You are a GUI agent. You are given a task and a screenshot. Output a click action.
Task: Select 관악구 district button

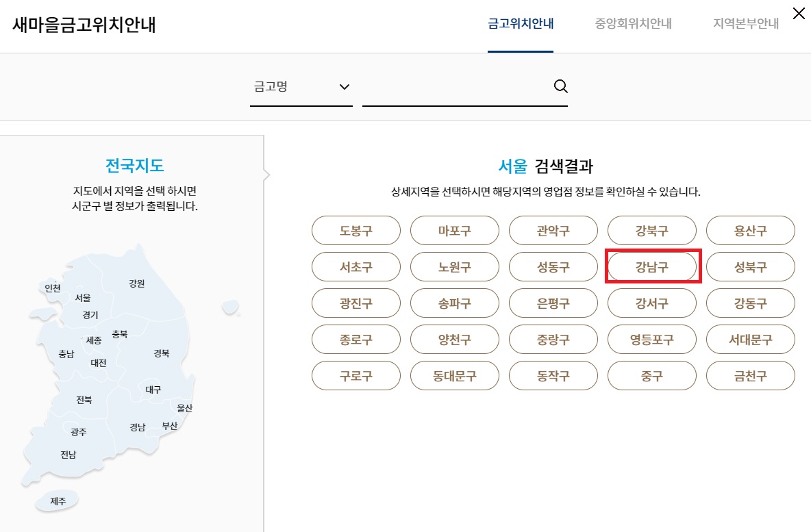coord(553,231)
